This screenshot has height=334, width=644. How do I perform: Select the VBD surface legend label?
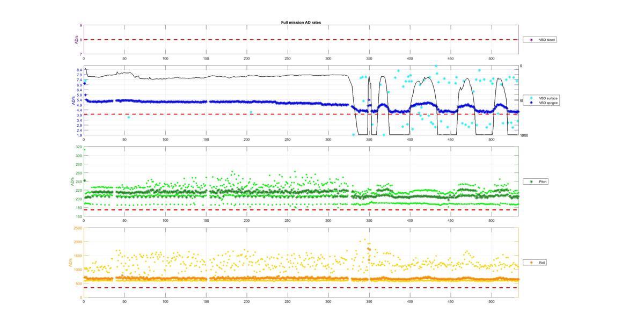coord(548,98)
